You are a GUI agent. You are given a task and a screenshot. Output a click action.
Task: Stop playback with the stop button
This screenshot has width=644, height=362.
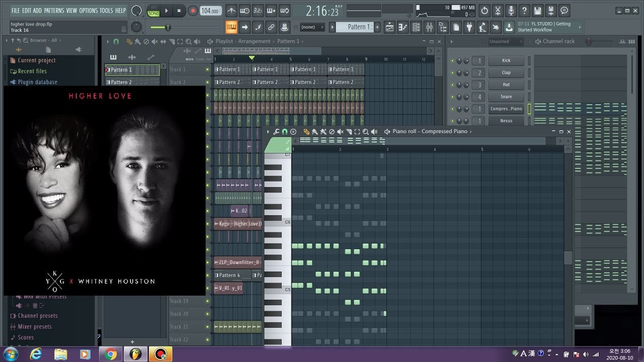179,11
